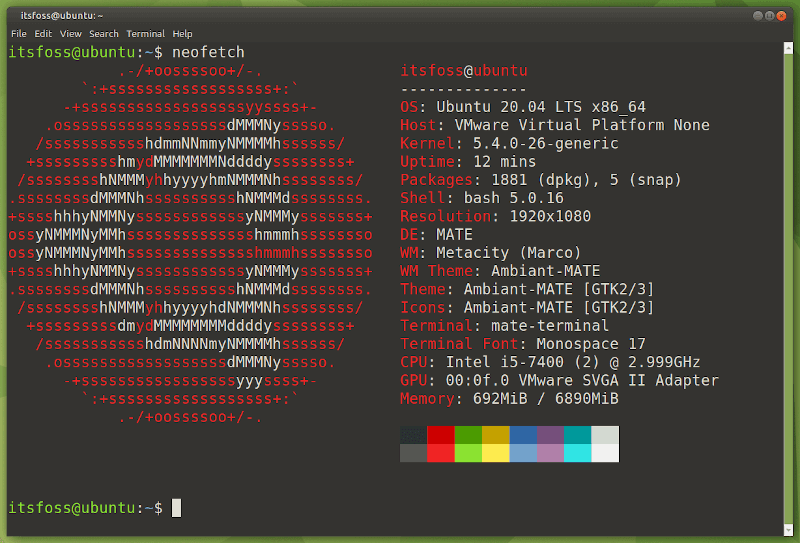800x543 pixels.
Task: Click the dark blue color block
Action: coord(523,435)
